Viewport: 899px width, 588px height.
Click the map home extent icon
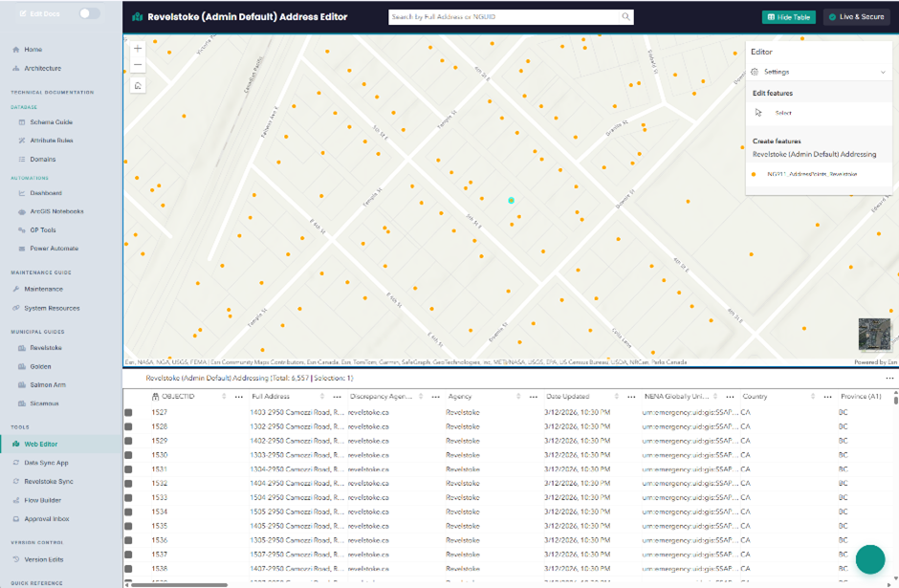(138, 86)
